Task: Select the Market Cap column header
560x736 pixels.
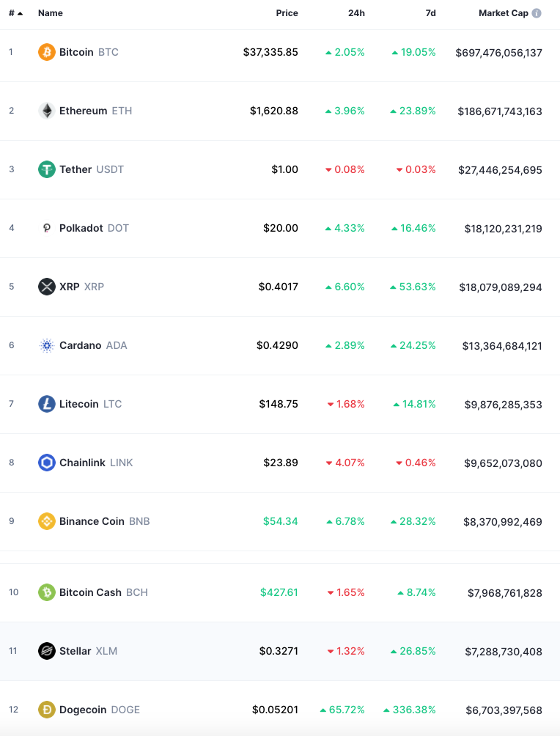Action: tap(504, 13)
